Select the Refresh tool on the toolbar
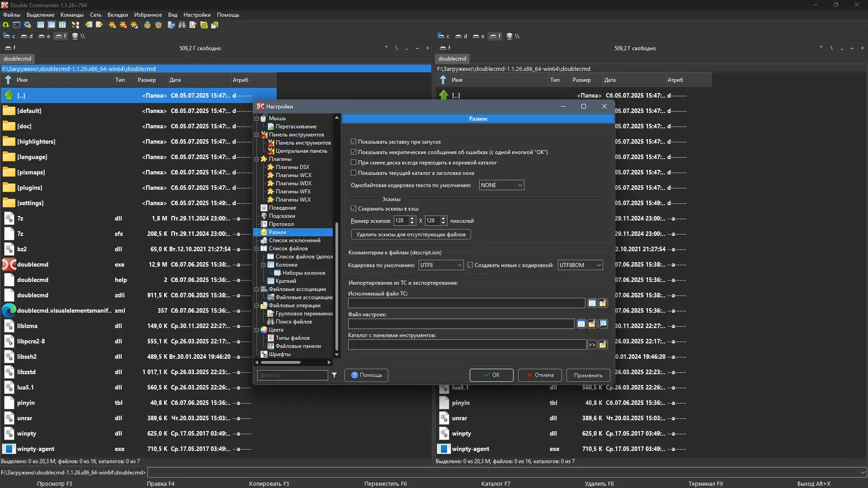This screenshot has height=488, width=868. (x=5, y=25)
